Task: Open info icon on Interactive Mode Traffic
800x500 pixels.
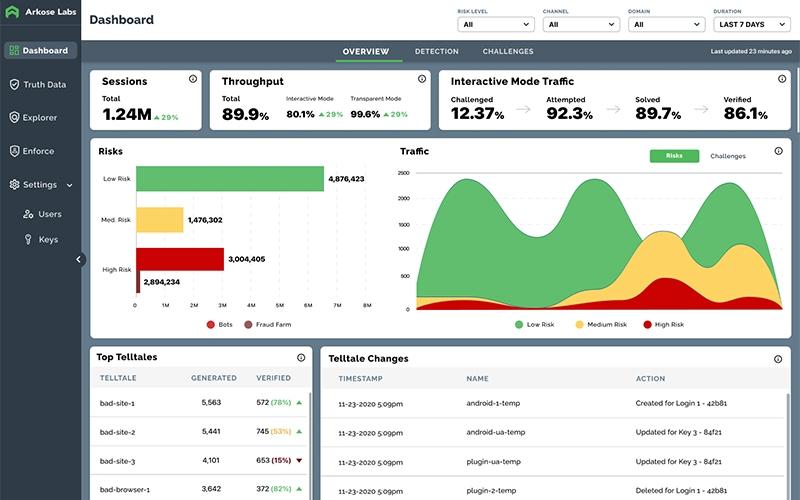Action: (782, 79)
